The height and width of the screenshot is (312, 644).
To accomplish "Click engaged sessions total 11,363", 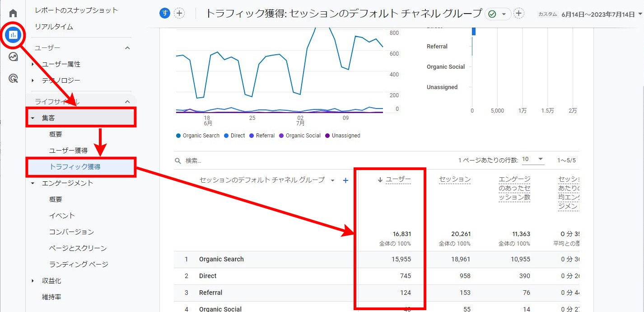I will [x=521, y=234].
